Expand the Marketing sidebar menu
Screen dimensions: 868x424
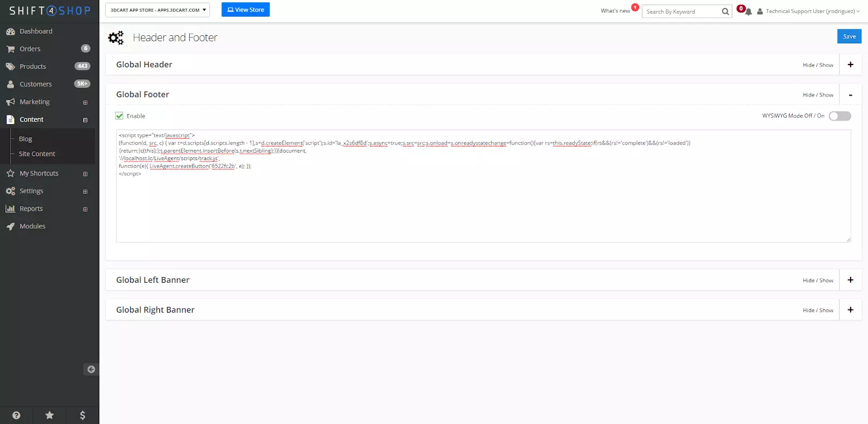[35, 102]
